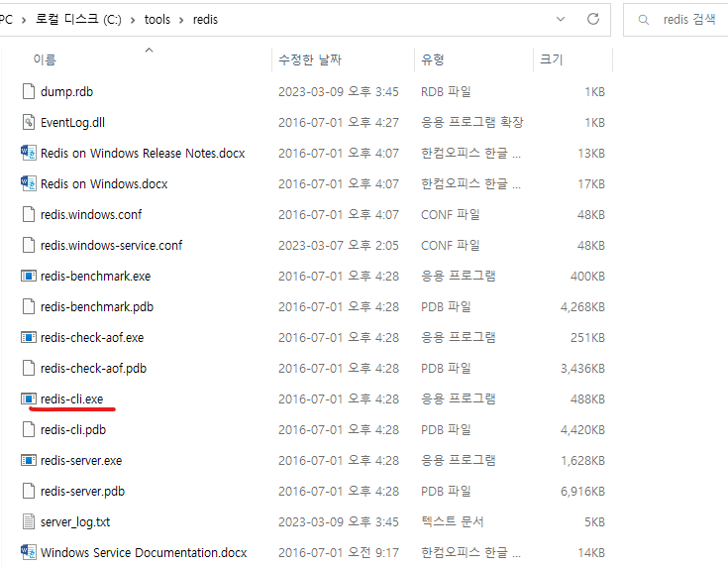Click the Redis on Windows Release Notes.docx icon
The image size is (728, 568).
coord(29,153)
